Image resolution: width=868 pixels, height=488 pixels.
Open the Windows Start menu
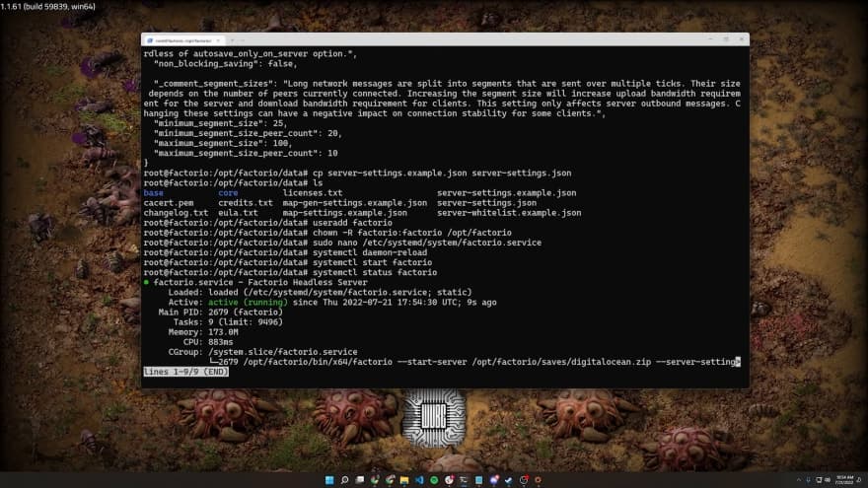[x=329, y=480]
